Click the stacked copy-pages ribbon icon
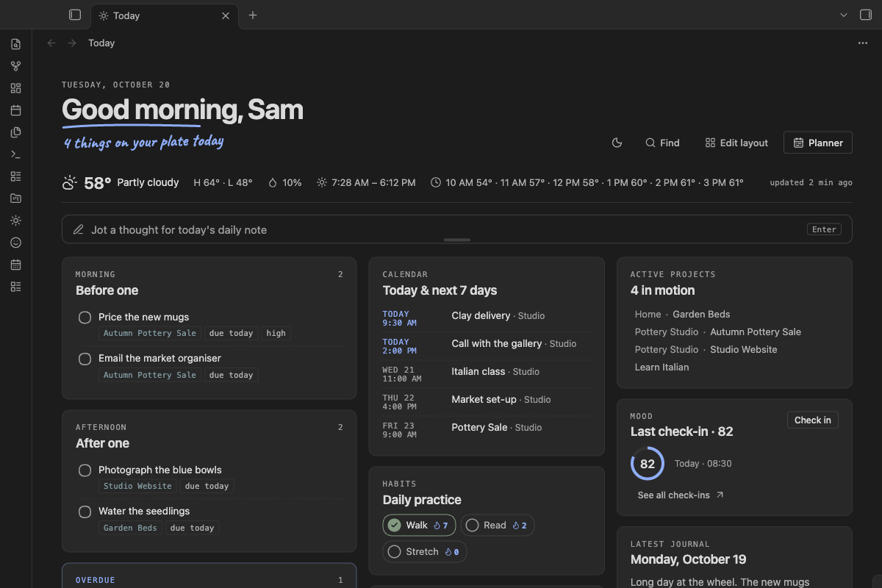This screenshot has height=588, width=882. tap(16, 132)
